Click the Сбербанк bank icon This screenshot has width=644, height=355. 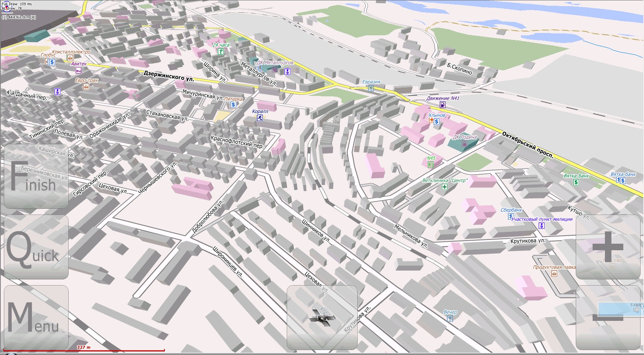pyautogui.click(x=511, y=216)
